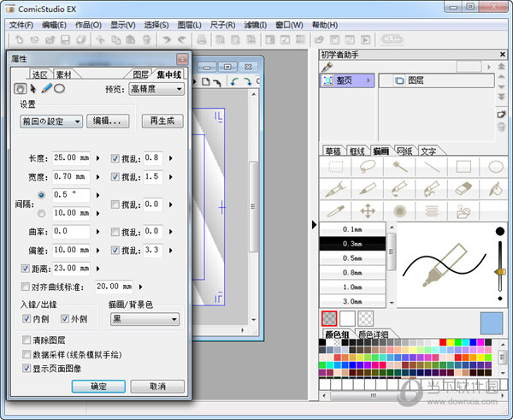This screenshot has width=513, height=420.
Task: Choose the eraser tool
Action: (463, 189)
